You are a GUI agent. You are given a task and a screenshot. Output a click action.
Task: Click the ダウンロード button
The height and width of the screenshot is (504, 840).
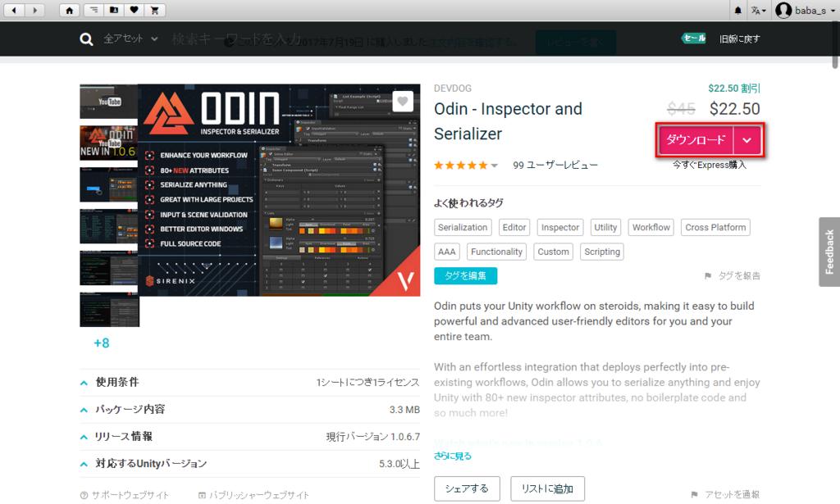pyautogui.click(x=696, y=140)
